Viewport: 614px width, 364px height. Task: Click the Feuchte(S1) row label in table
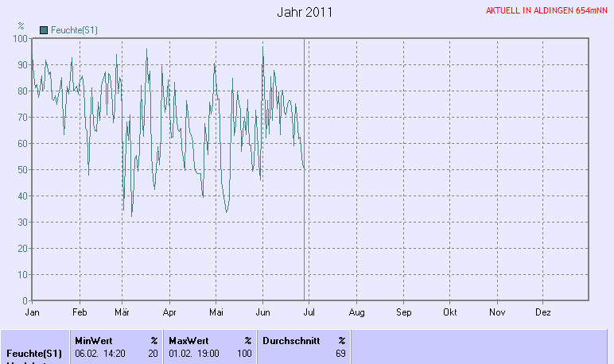33,353
